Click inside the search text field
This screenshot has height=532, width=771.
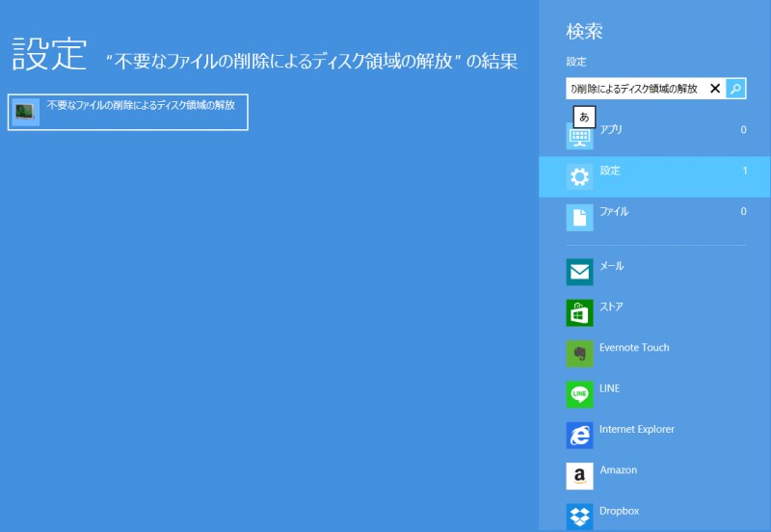pos(637,89)
